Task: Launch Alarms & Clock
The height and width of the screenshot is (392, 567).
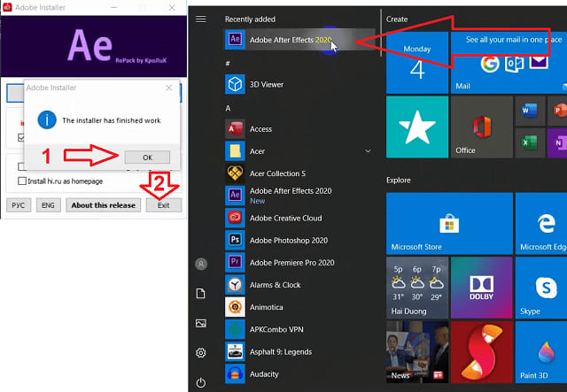Action: [300, 285]
